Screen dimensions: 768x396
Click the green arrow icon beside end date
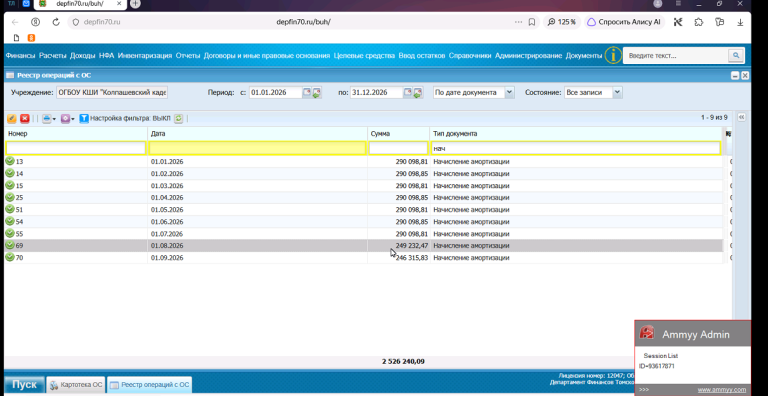click(417, 93)
